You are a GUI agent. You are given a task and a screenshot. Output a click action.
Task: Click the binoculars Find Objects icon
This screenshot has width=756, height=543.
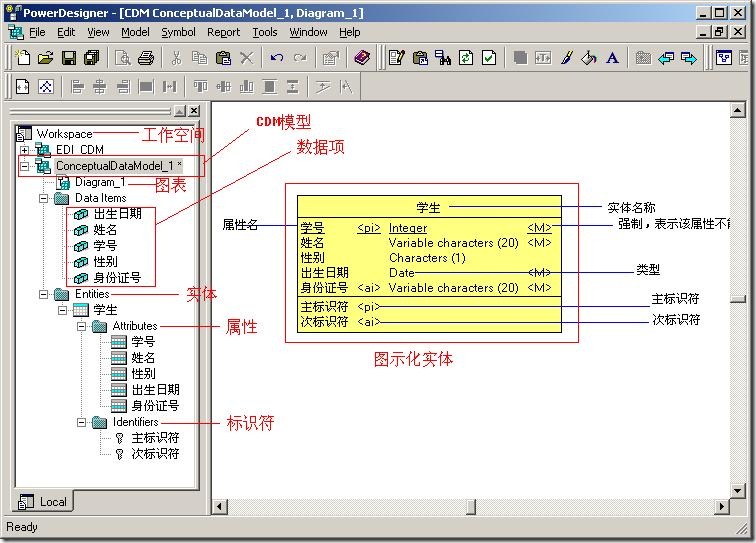[443, 58]
